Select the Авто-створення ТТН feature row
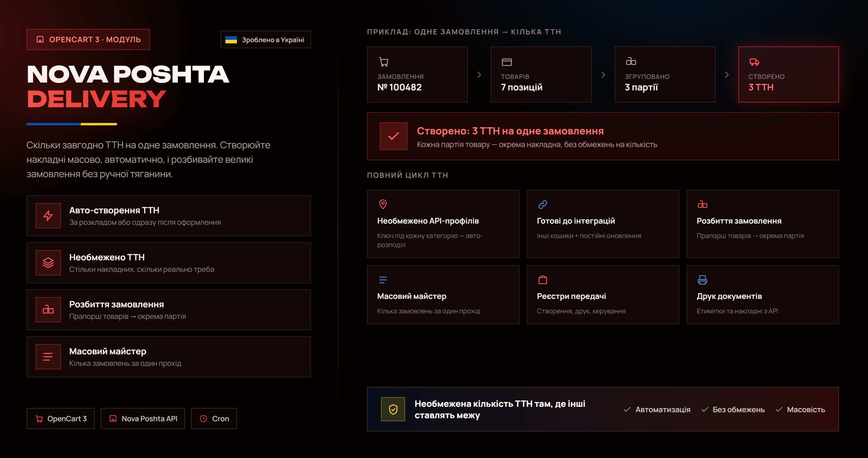 click(x=169, y=215)
